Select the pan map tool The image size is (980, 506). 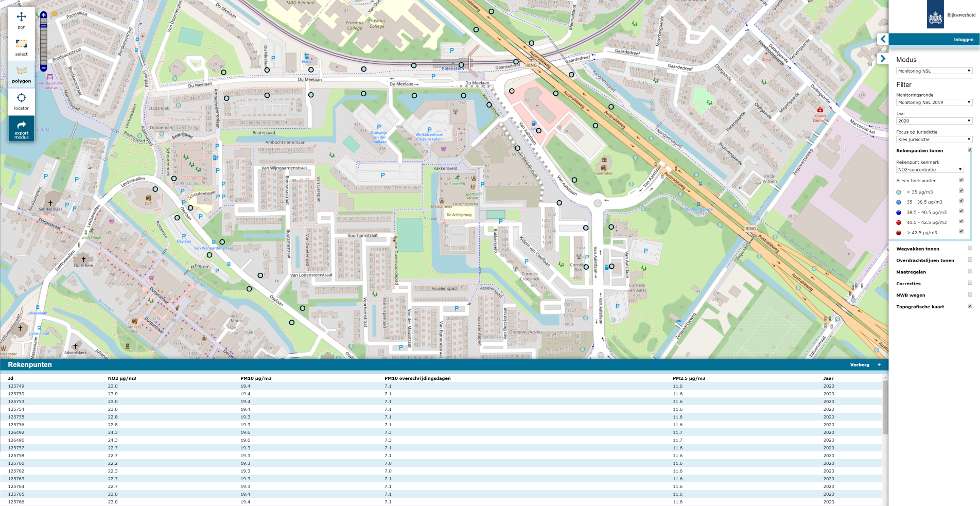(x=21, y=20)
